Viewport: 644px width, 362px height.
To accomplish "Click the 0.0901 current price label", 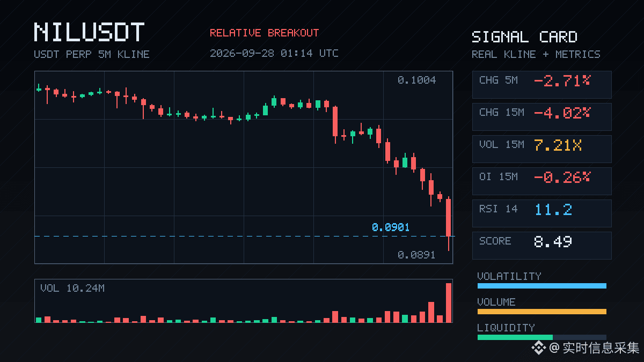I will click(x=391, y=227).
